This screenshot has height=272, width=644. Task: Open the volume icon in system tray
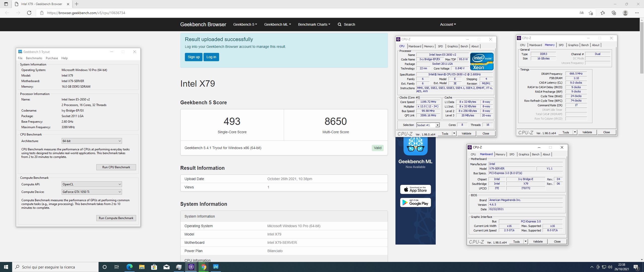pyautogui.click(x=610, y=267)
